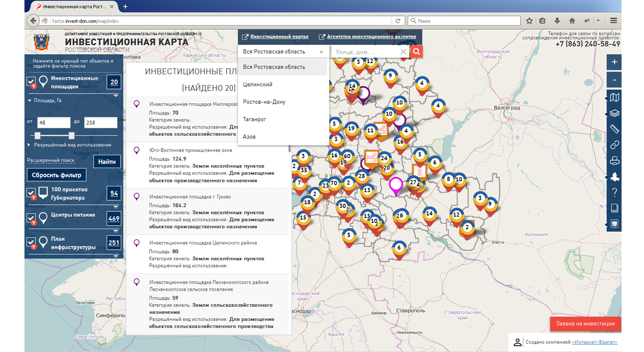Click Сбросить фильтр button
The width and height of the screenshot is (644, 352).
point(57,175)
